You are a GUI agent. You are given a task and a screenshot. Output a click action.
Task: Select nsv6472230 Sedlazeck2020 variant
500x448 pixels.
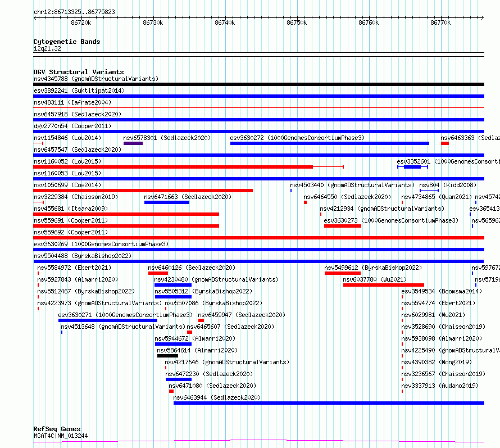tap(209, 374)
